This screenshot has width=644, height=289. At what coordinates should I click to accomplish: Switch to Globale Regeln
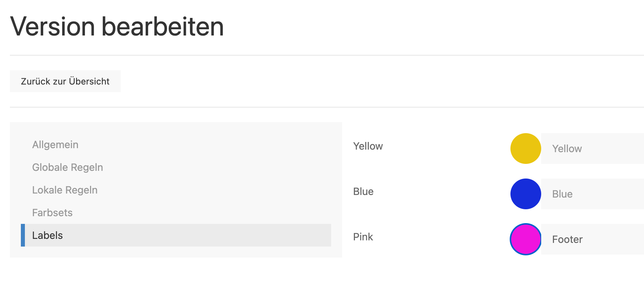click(68, 168)
